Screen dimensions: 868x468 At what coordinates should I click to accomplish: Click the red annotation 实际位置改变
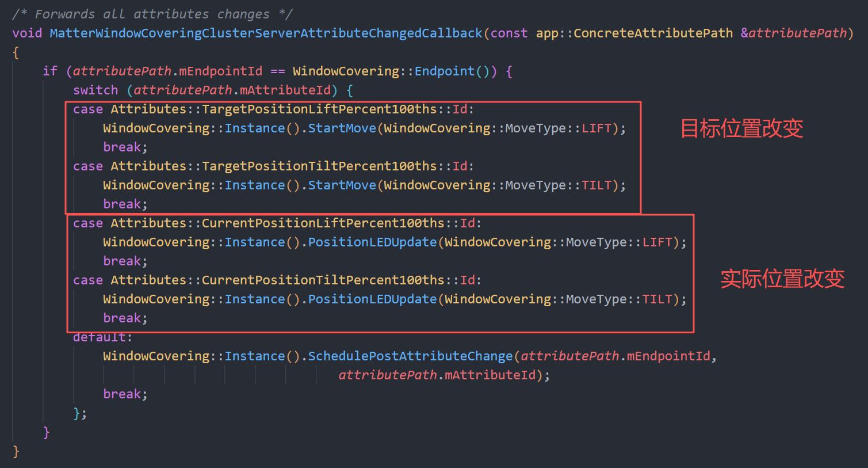point(782,279)
